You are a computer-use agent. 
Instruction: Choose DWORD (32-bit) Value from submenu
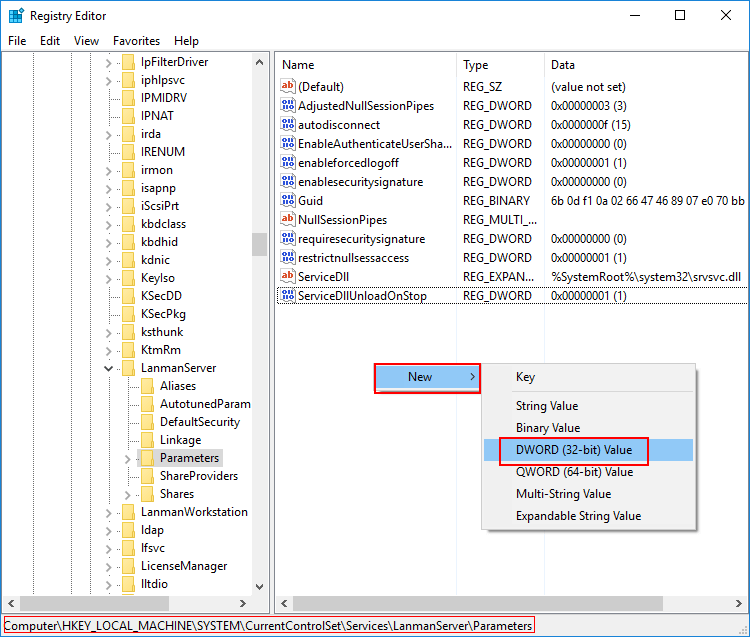[588, 450]
